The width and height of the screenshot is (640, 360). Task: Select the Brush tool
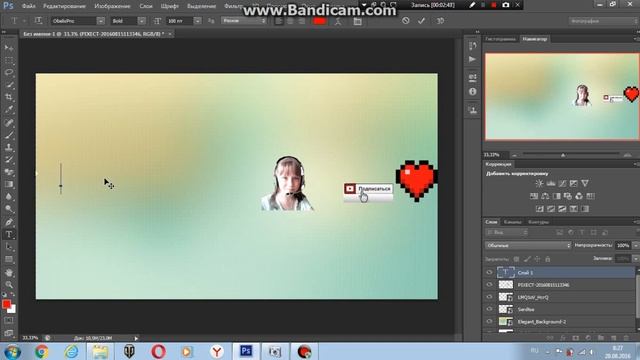(x=9, y=135)
